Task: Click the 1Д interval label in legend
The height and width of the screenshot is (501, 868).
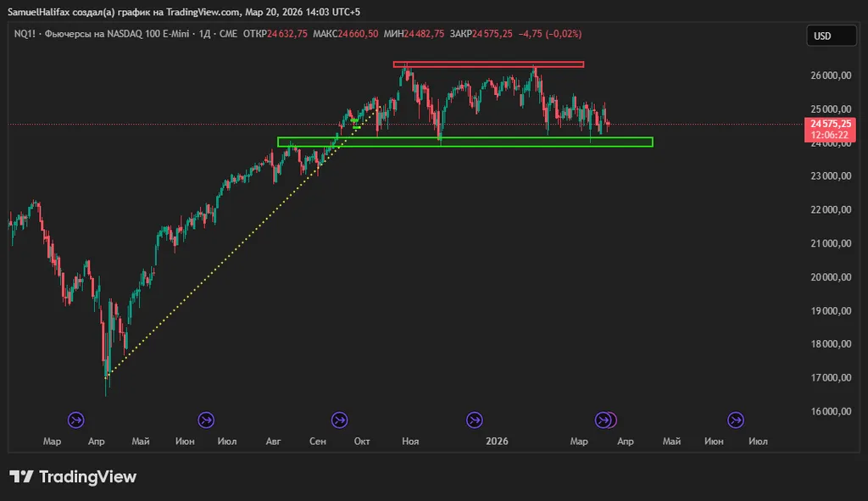Action: click(x=203, y=34)
